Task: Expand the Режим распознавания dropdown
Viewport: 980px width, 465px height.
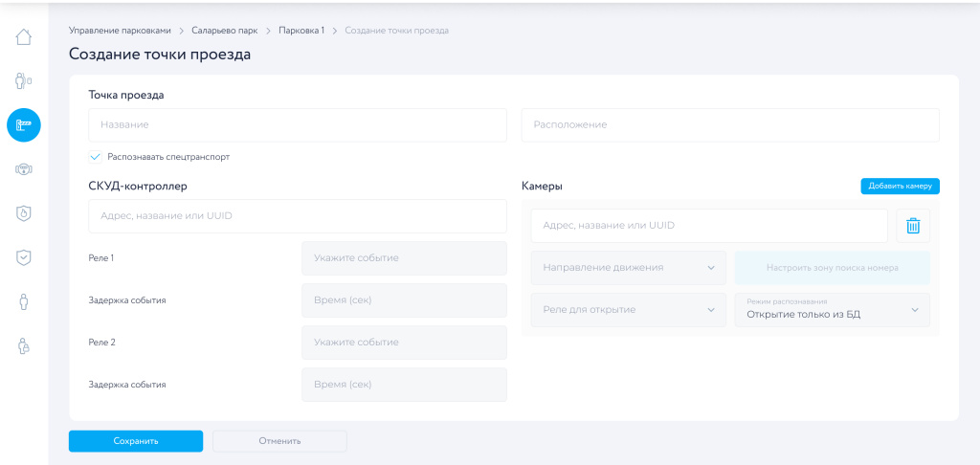Action: click(x=832, y=310)
